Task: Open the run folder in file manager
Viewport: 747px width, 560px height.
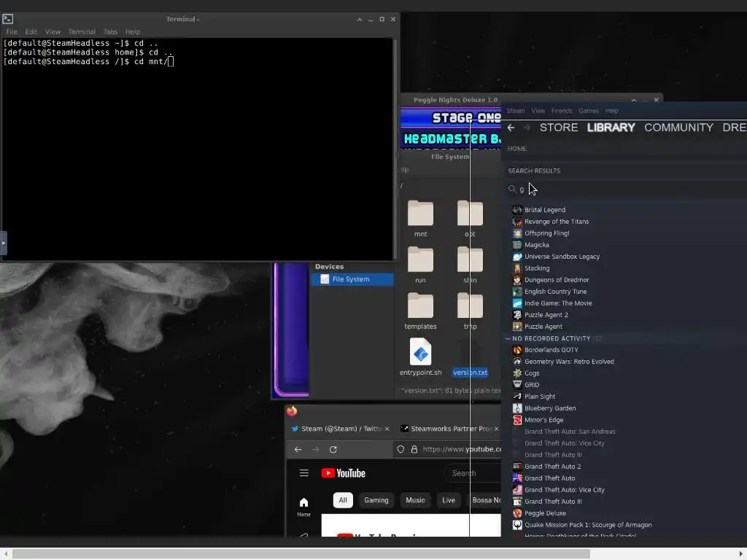Action: point(421,265)
